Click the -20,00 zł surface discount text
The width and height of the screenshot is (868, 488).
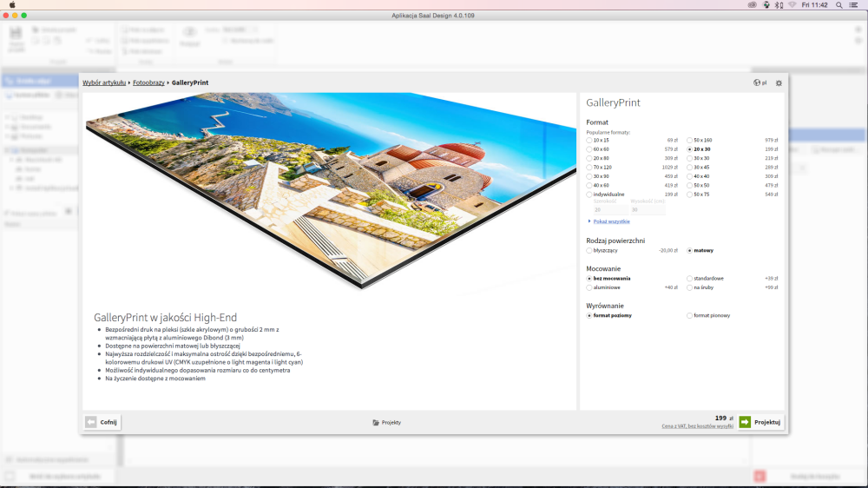pos(668,250)
